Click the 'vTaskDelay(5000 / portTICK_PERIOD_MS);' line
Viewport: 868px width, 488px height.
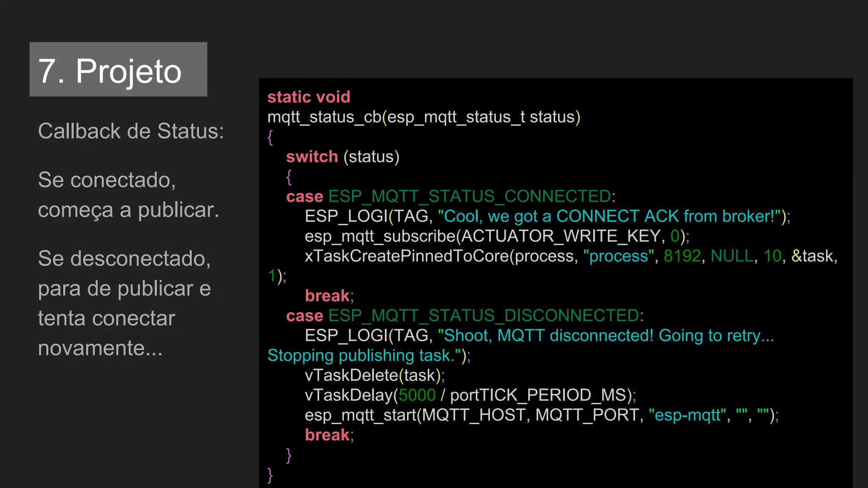coord(470,395)
